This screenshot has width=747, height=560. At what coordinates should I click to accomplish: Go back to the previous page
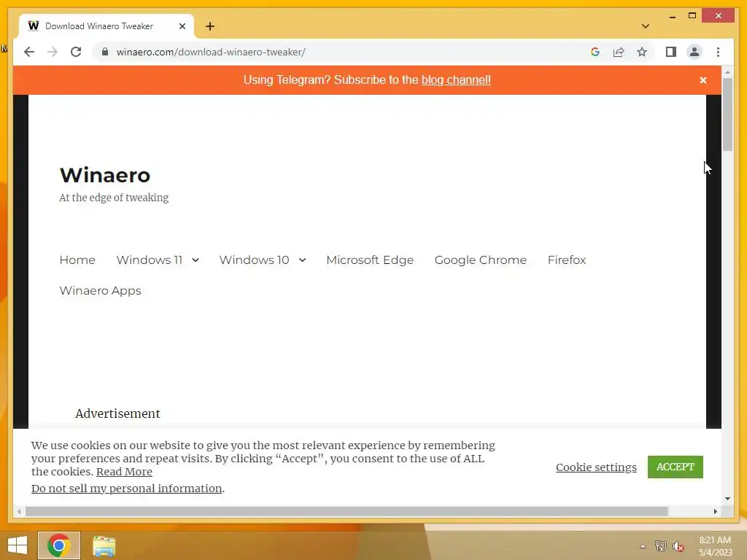point(29,52)
